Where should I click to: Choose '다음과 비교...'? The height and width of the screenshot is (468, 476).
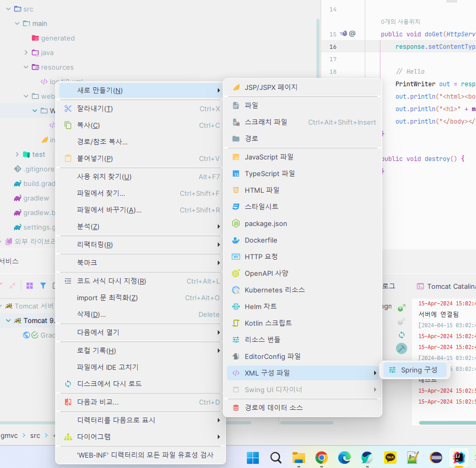click(140, 402)
